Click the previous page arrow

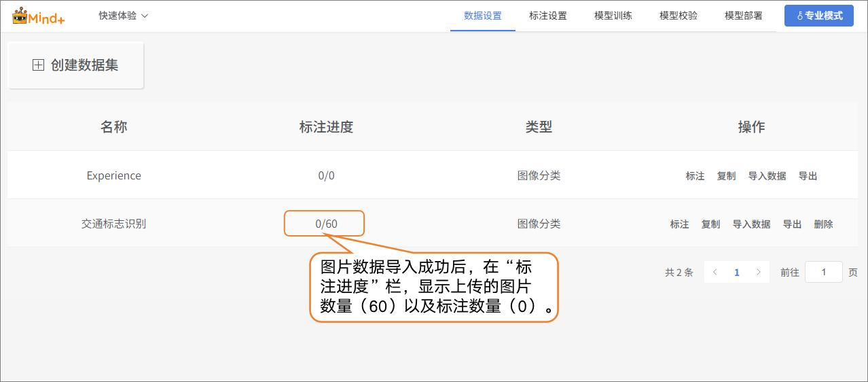click(x=715, y=273)
